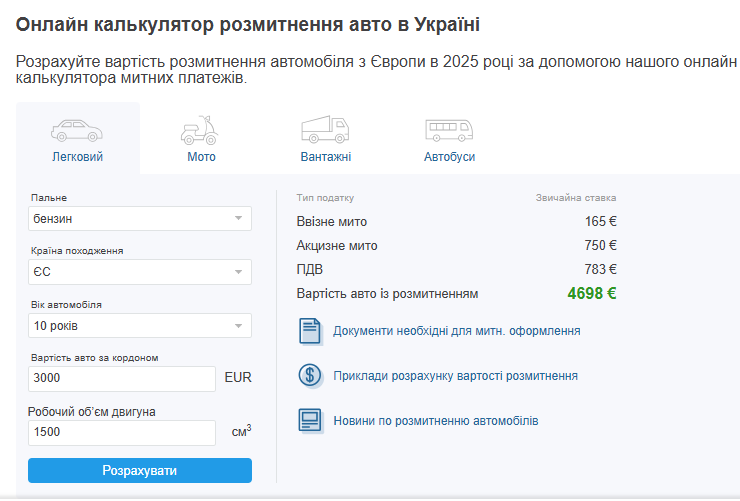Switch to the Легковий tab label
This screenshot has width=740, height=501.
coord(77,157)
